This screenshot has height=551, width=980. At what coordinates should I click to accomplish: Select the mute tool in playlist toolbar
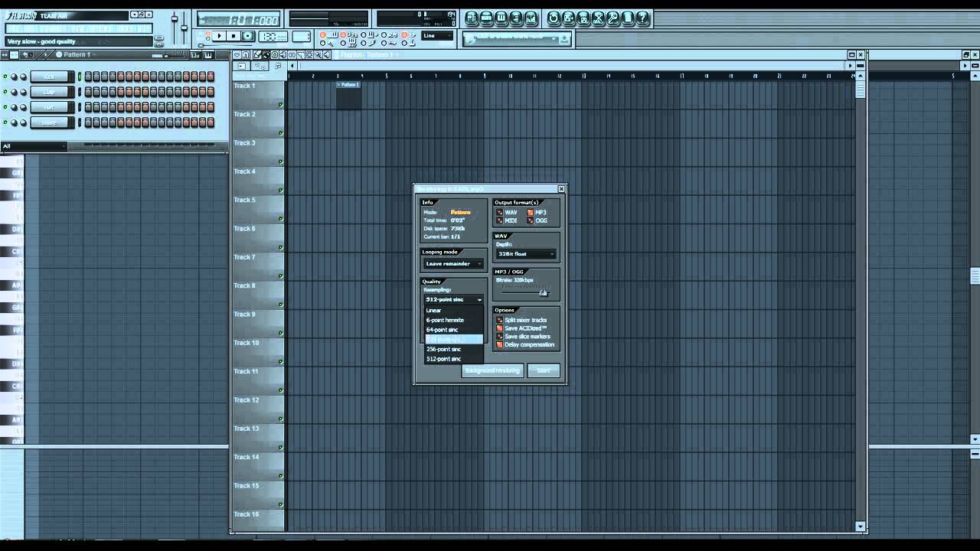pyautogui.click(x=283, y=55)
